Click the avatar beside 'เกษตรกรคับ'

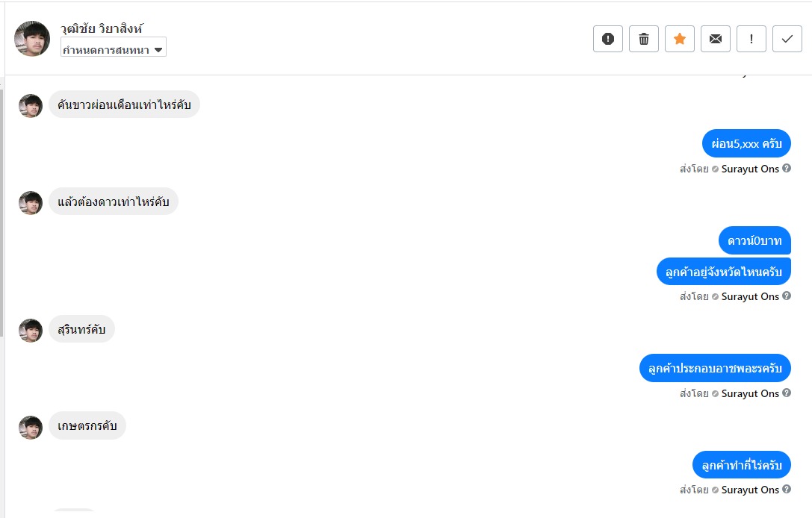click(x=31, y=428)
